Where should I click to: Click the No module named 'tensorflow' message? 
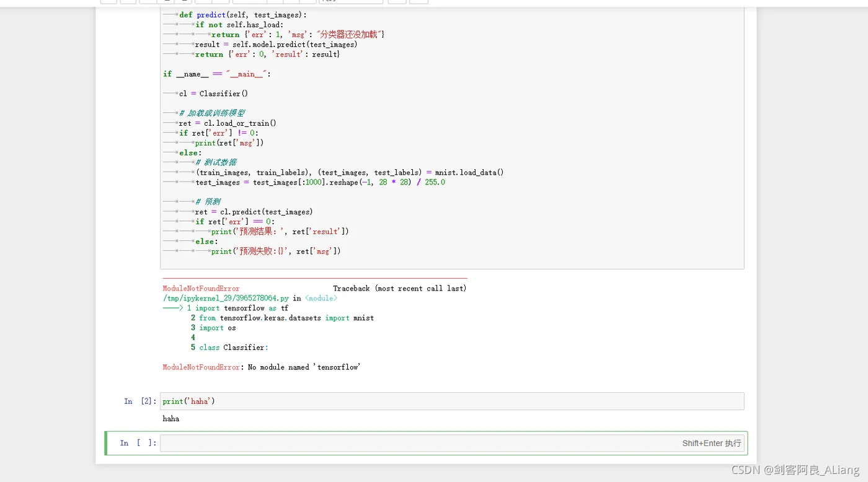(304, 367)
